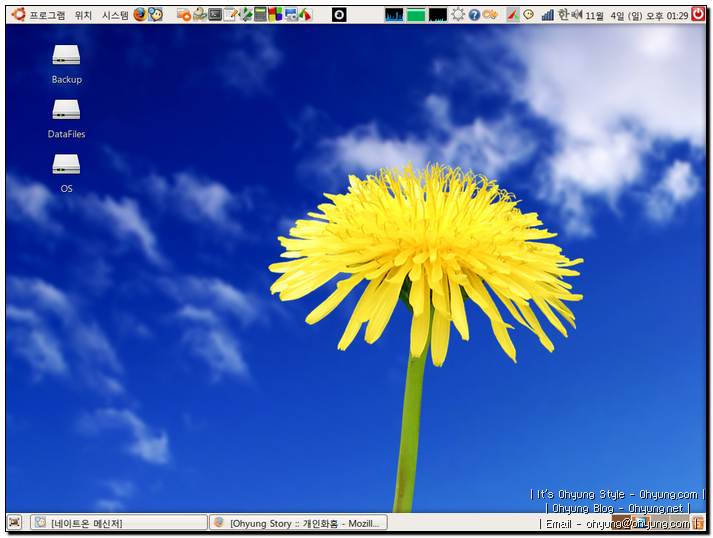Viewport: 713px width, 538px height.
Task: Open the 시스템 (System) menu
Action: [x=115, y=15]
